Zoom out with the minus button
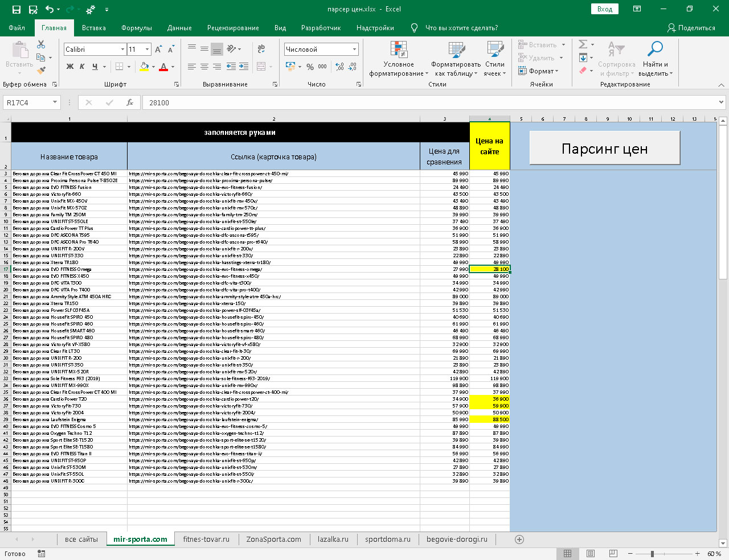Screen dimensions: 729x560 [x=630, y=554]
